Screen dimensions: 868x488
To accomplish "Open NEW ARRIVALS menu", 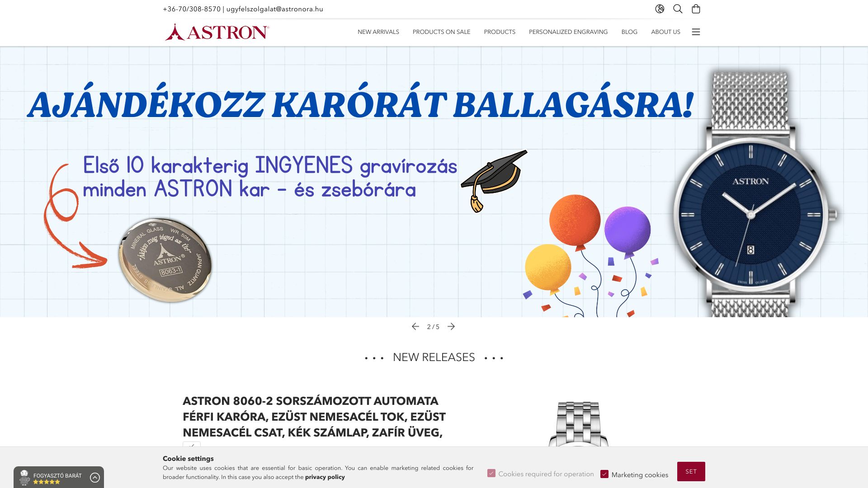I will [378, 32].
